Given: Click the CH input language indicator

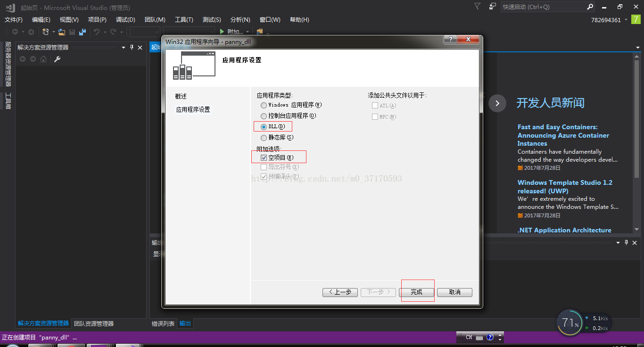Looking at the screenshot, I should [x=469, y=338].
